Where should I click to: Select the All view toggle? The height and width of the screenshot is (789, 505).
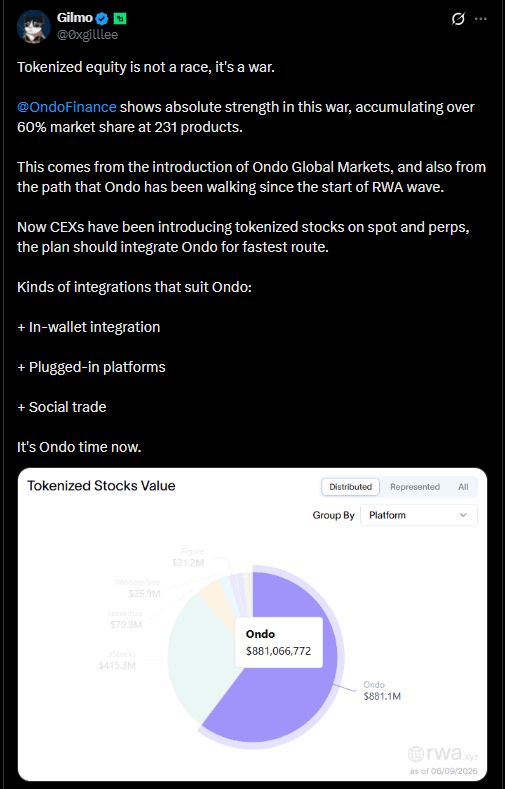click(463, 487)
